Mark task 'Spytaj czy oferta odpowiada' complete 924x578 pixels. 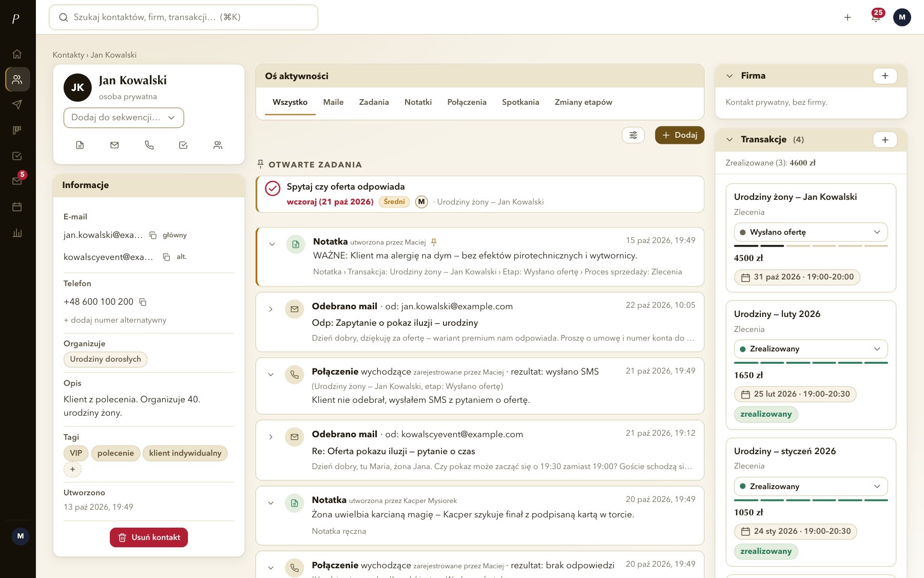tap(273, 189)
